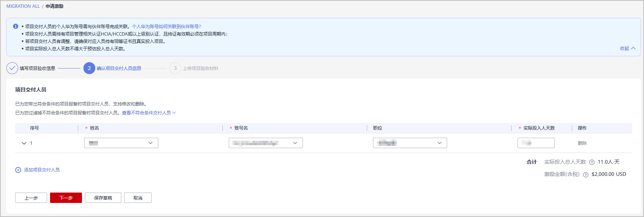This screenshot has width=644, height=217.
Task: Select step 3 上传项目验收材料
Action: [194, 68]
